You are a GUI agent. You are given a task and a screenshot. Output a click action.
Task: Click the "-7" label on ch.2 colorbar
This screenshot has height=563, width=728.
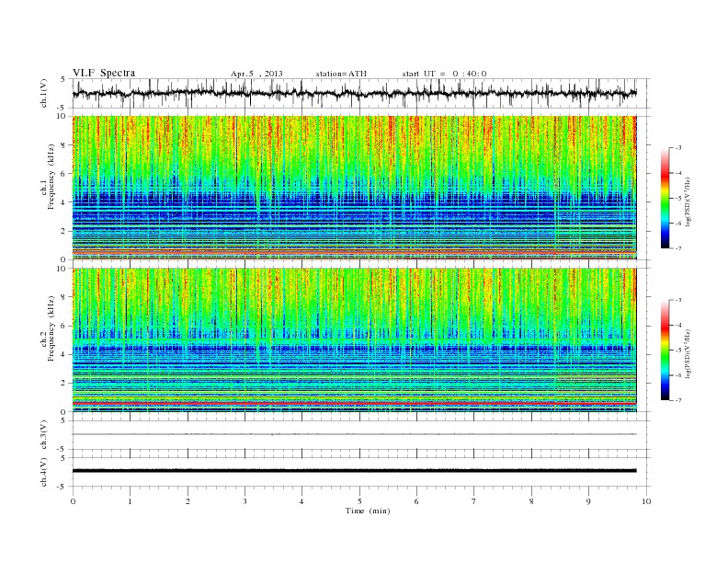[x=678, y=400]
